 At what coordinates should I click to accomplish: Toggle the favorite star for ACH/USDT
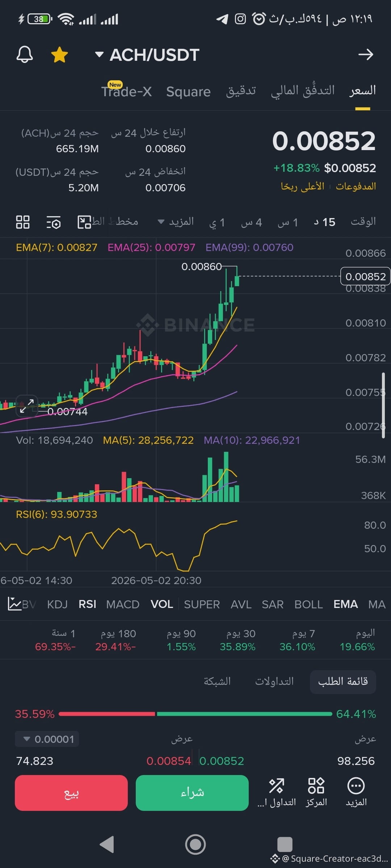click(x=59, y=55)
